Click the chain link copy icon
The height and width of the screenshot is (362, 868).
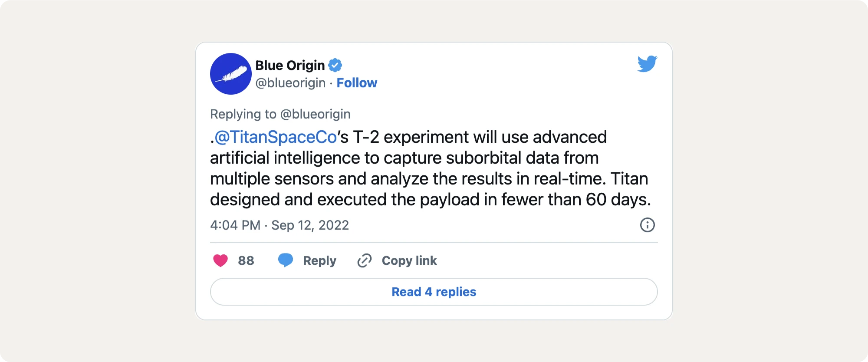pyautogui.click(x=365, y=260)
